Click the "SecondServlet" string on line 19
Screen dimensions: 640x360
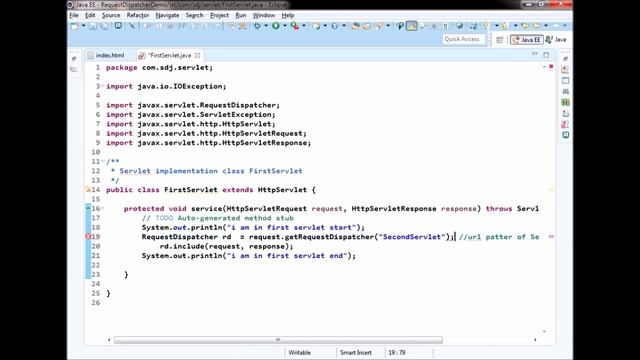pos(412,237)
